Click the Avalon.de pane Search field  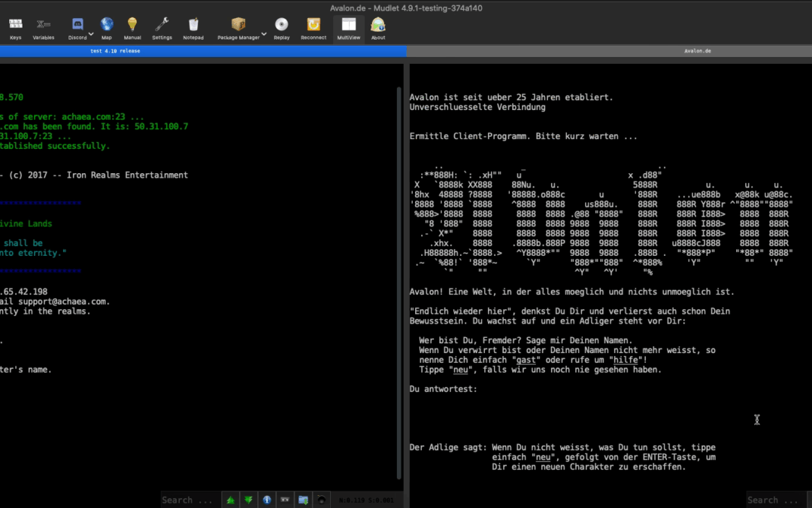click(x=776, y=500)
